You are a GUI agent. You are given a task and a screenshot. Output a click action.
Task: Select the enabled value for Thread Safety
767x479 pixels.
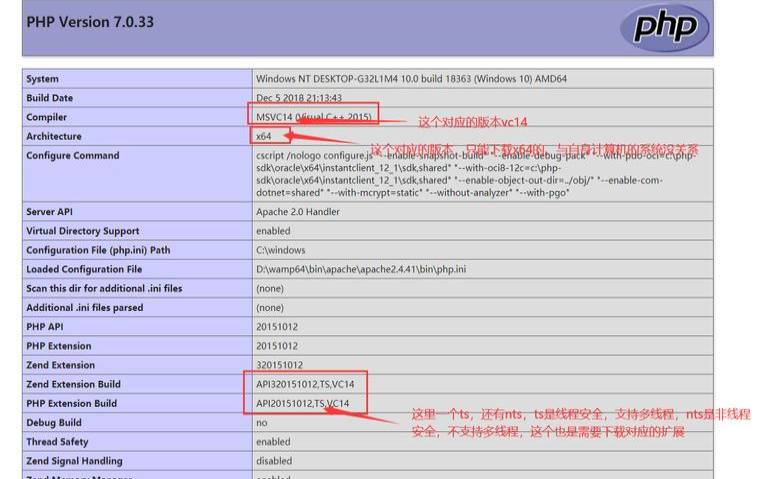pyautogui.click(x=273, y=441)
